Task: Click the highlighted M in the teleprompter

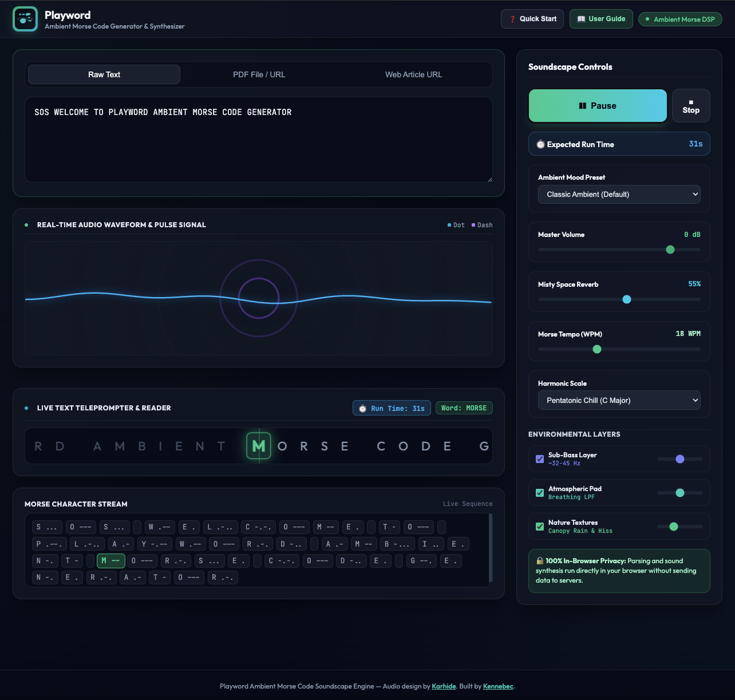Action: [259, 446]
